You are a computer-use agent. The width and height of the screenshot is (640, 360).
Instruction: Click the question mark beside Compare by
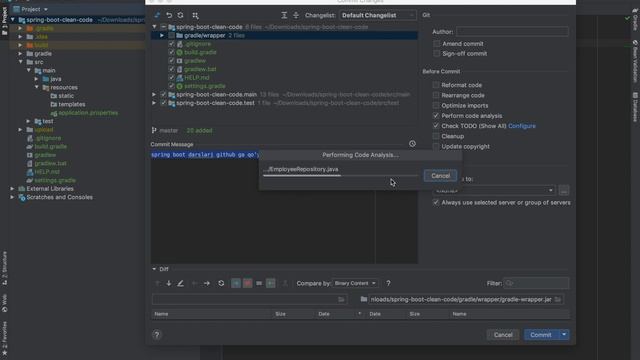(388, 283)
